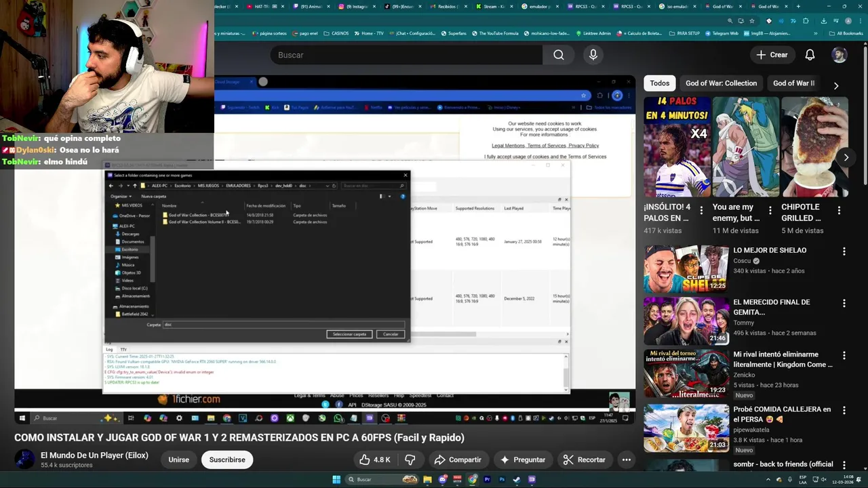Click the Crear button
The height and width of the screenshot is (488, 868).
coord(772,55)
